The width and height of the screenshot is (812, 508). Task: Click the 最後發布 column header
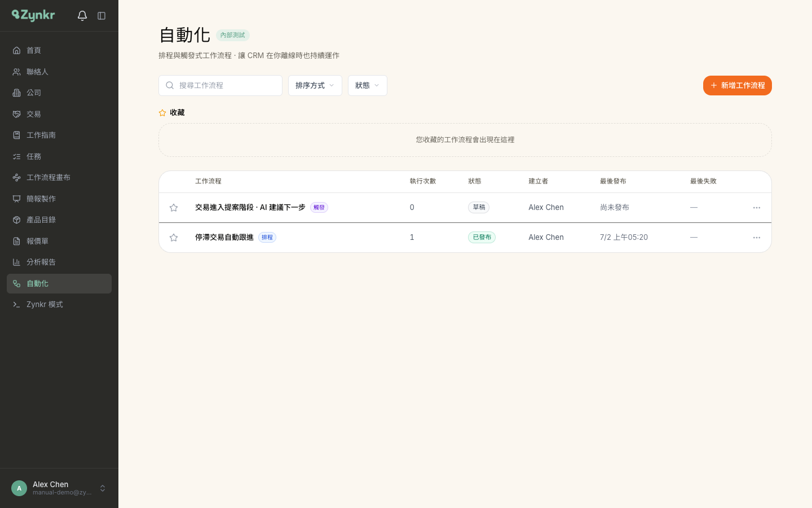tap(613, 181)
